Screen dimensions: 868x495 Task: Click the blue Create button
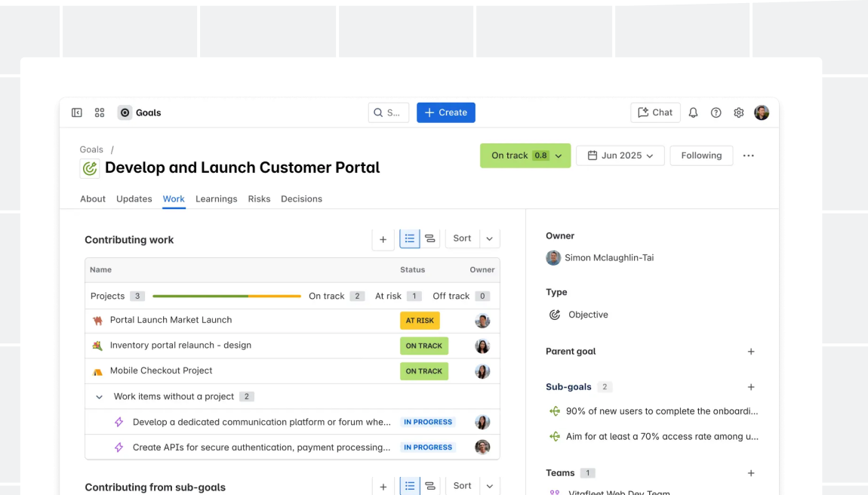pos(445,112)
